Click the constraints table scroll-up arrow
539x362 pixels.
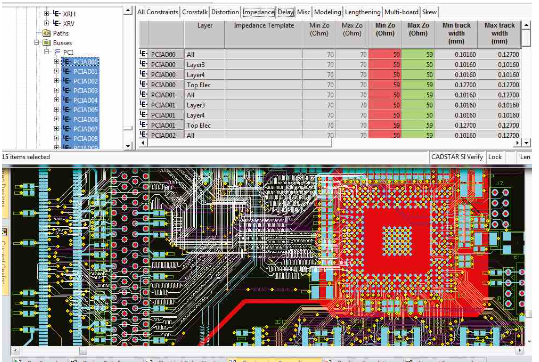pos(526,25)
